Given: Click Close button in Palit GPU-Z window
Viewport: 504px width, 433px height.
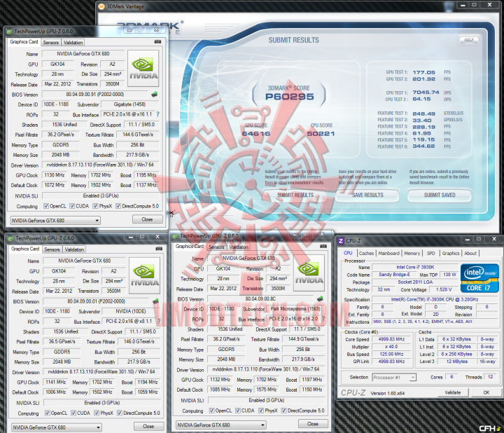Looking at the screenshot, I should [x=313, y=424].
